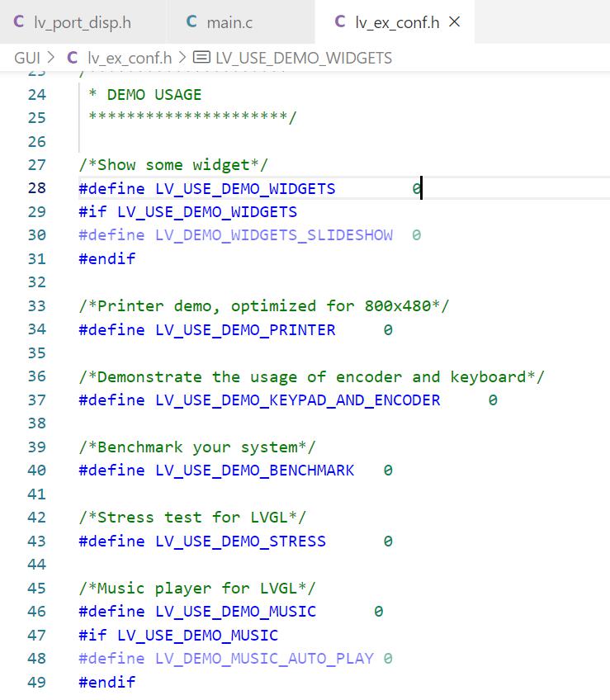This screenshot has height=700, width=610.
Task: Click '/*Benchmark your system*/' comment
Action: pos(197,447)
